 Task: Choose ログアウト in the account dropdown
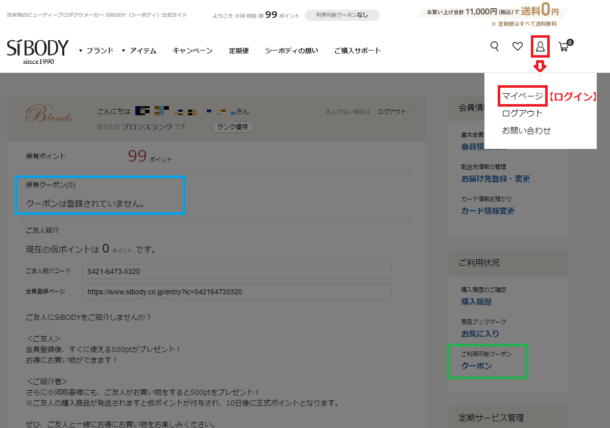point(522,113)
